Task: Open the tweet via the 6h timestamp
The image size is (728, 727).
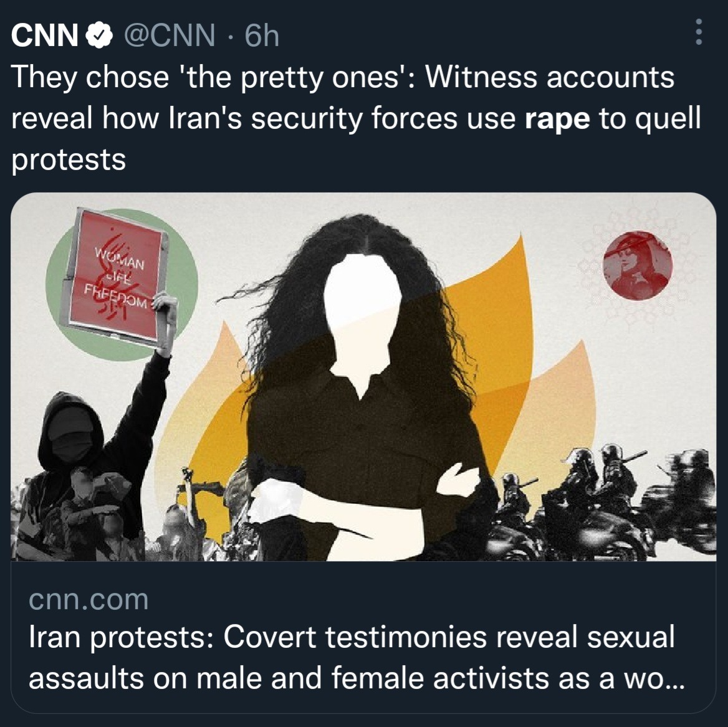Action: 262,36
